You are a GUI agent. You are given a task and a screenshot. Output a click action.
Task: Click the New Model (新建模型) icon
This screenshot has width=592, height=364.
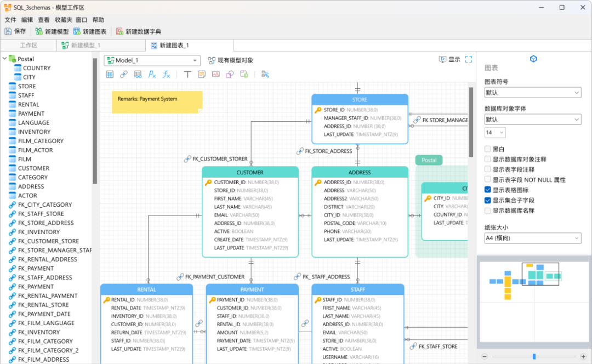point(38,31)
